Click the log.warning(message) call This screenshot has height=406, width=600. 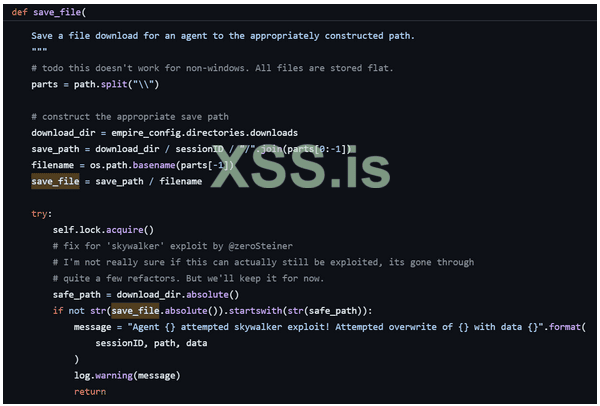[126, 375]
